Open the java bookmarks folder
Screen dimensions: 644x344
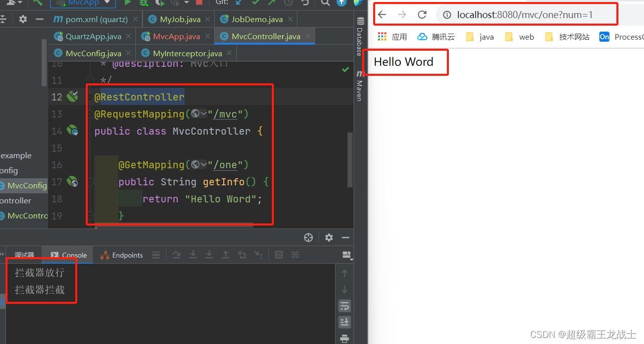coord(480,37)
